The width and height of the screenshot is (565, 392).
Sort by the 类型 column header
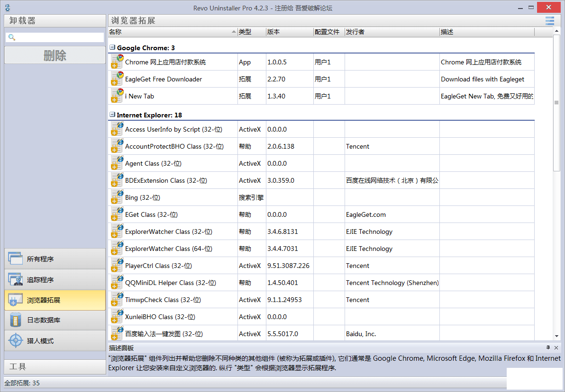[x=252, y=32]
